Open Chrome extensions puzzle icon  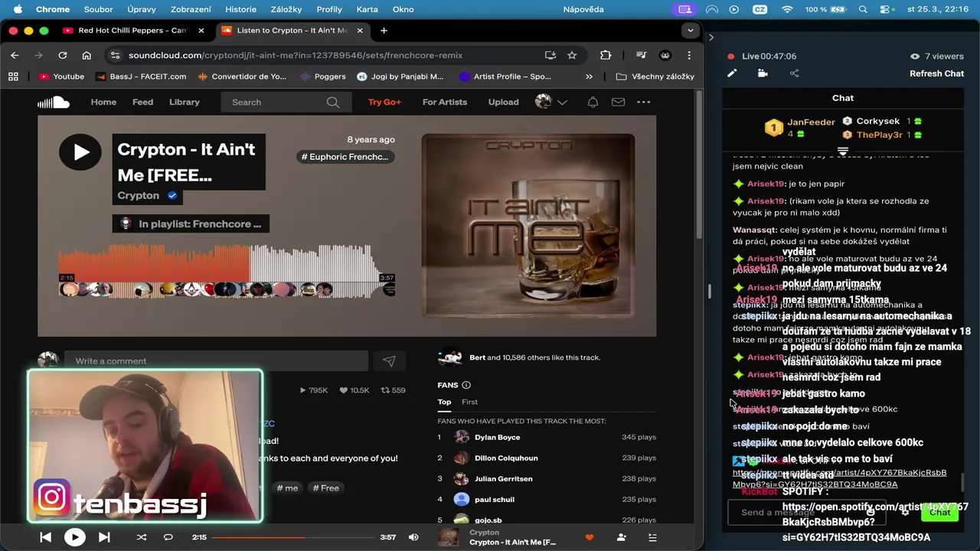606,55
